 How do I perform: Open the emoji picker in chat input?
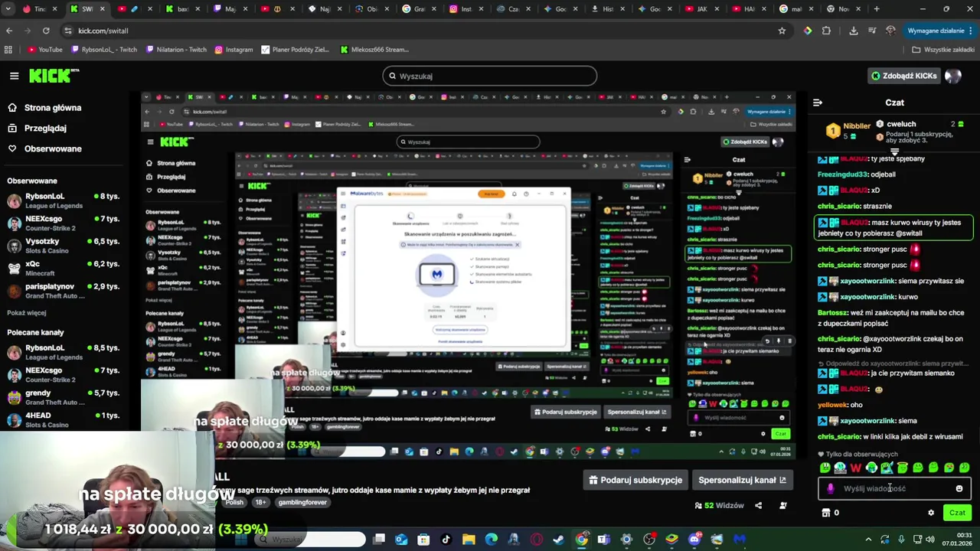click(x=959, y=488)
